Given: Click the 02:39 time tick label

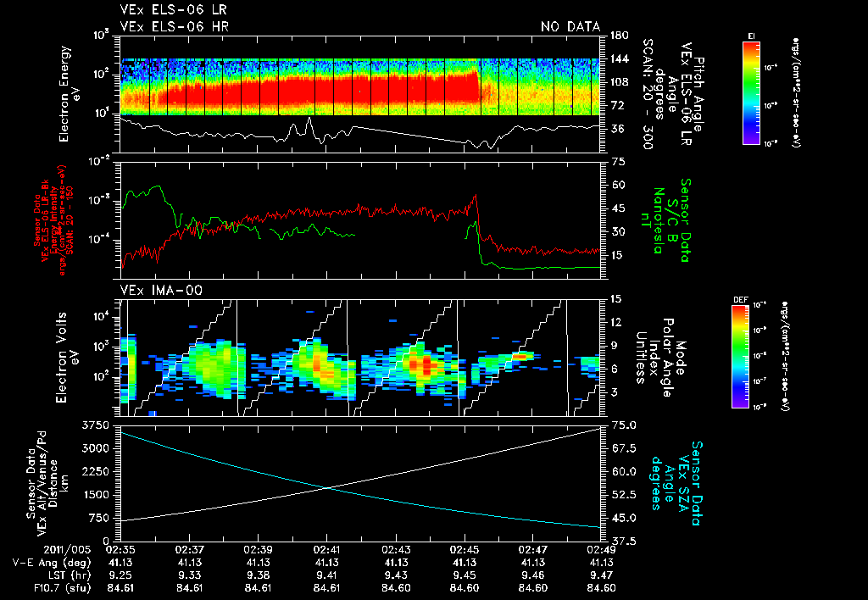Looking at the screenshot, I should point(258,550).
